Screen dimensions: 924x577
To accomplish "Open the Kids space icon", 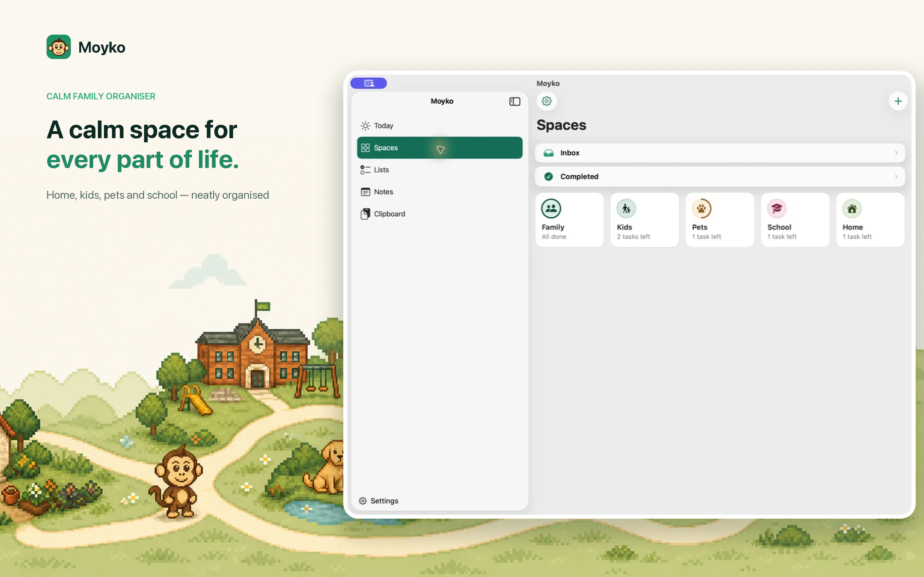I will pyautogui.click(x=626, y=209).
